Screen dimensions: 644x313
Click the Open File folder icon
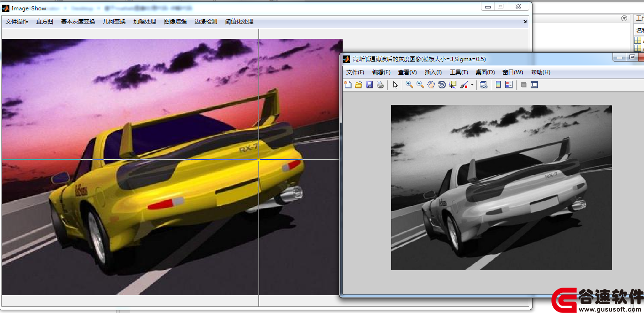pos(358,85)
